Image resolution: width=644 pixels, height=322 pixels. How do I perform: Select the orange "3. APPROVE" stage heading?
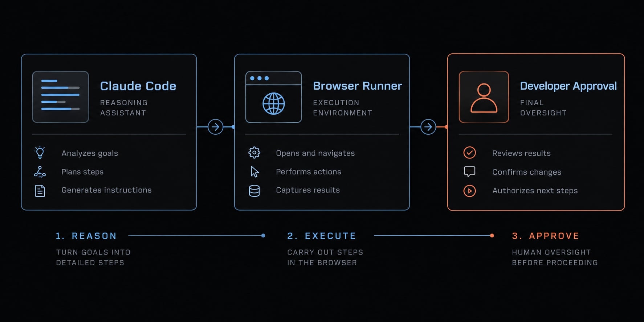[545, 236]
